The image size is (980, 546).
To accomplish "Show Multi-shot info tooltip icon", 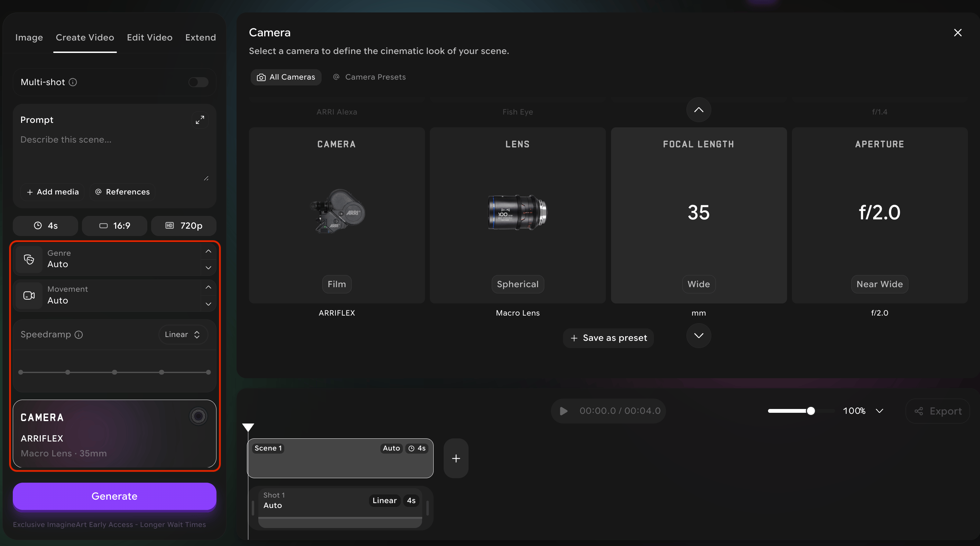I will click(73, 82).
